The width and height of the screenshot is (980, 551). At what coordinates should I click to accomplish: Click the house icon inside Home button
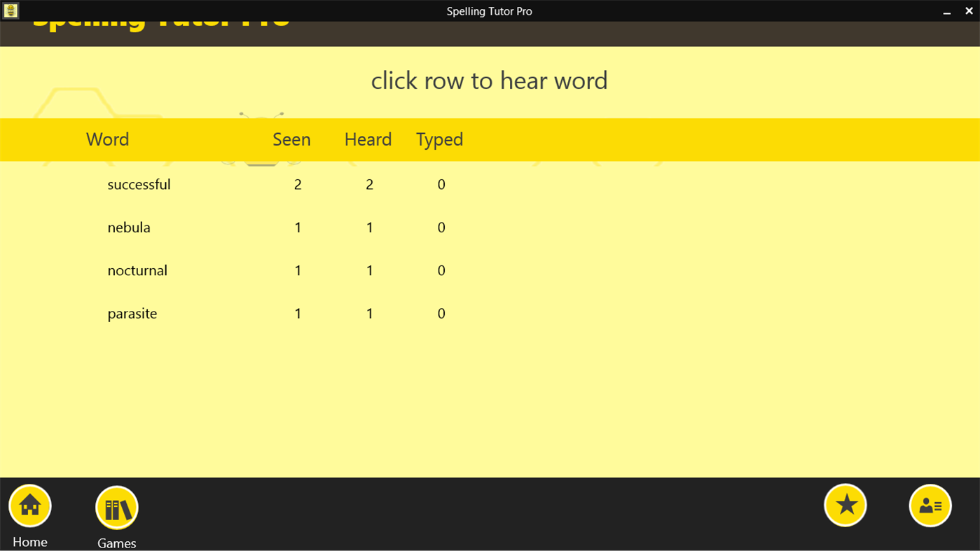(x=29, y=505)
